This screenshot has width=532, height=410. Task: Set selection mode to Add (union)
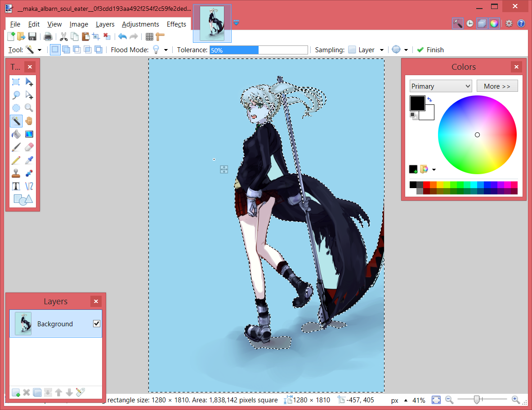(66, 50)
